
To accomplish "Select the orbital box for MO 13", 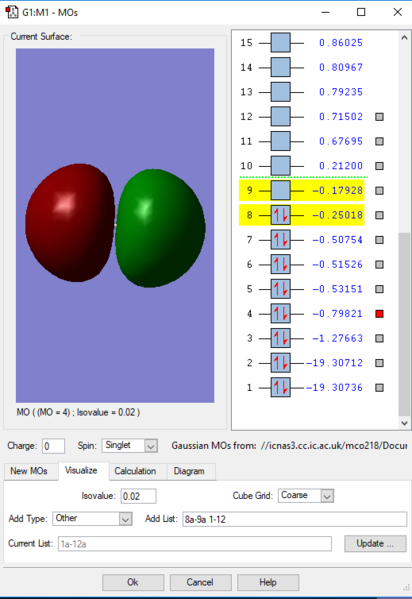I will click(281, 92).
